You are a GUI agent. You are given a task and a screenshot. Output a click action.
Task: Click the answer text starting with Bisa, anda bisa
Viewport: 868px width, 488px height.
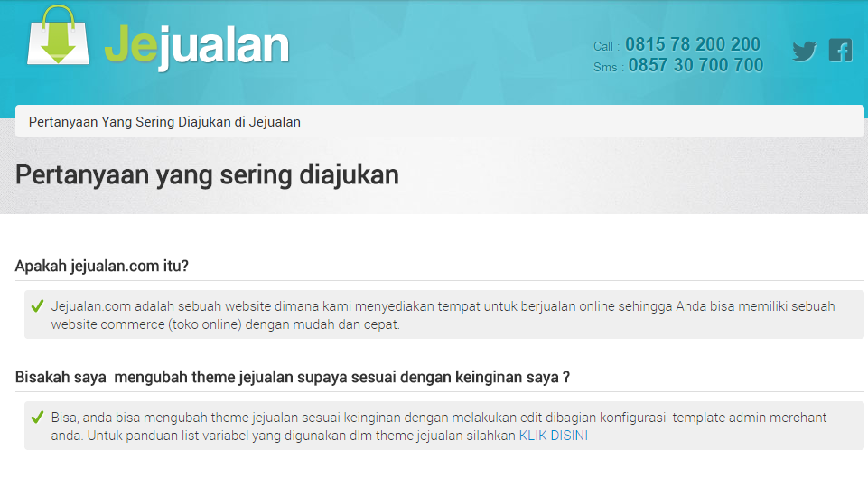click(271, 418)
